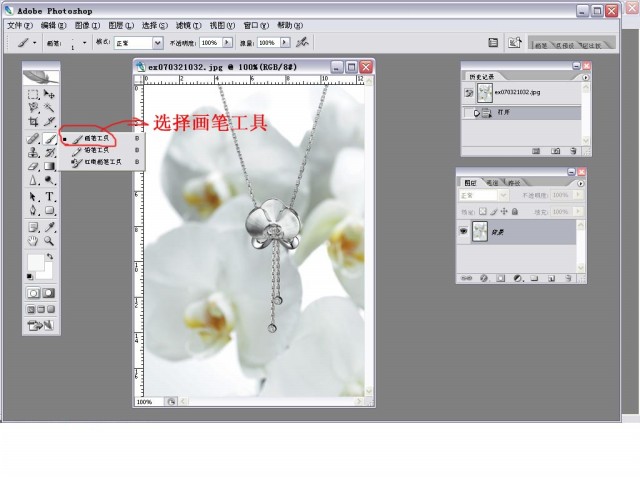Select the Notes tool

[x=33, y=227]
